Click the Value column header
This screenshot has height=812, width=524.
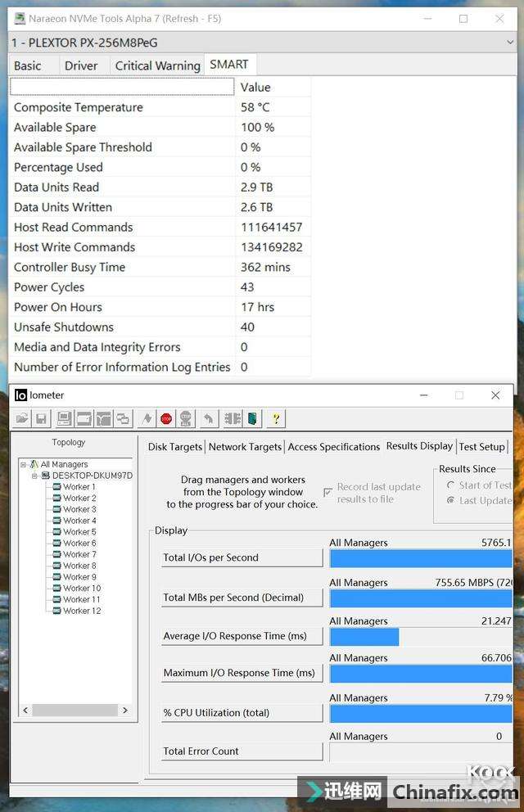tap(273, 87)
